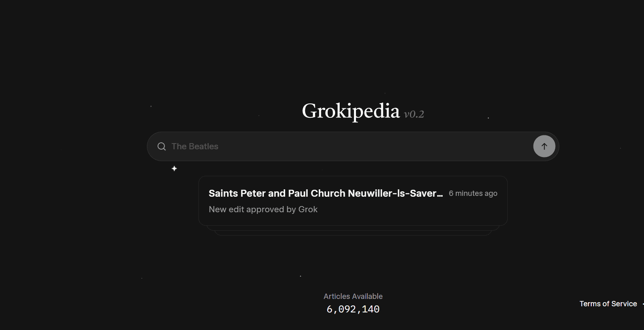Image resolution: width=644 pixels, height=330 pixels.
Task: Click the arrow glyph beside Terms of Service
Action: (x=642, y=303)
